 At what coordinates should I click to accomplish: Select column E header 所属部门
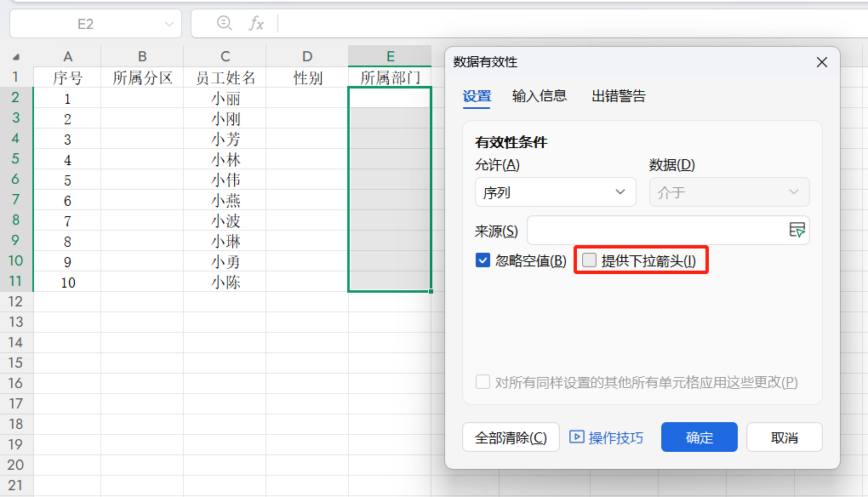pyautogui.click(x=389, y=56)
